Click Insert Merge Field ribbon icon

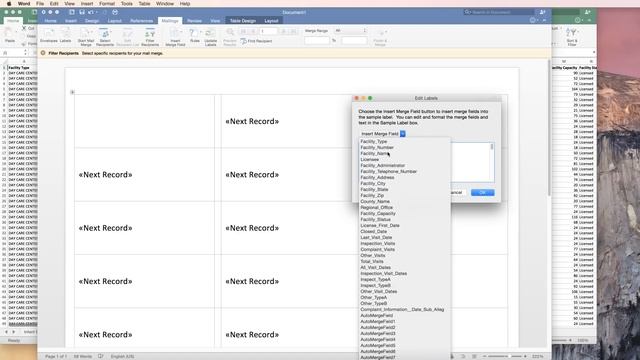tap(175, 37)
